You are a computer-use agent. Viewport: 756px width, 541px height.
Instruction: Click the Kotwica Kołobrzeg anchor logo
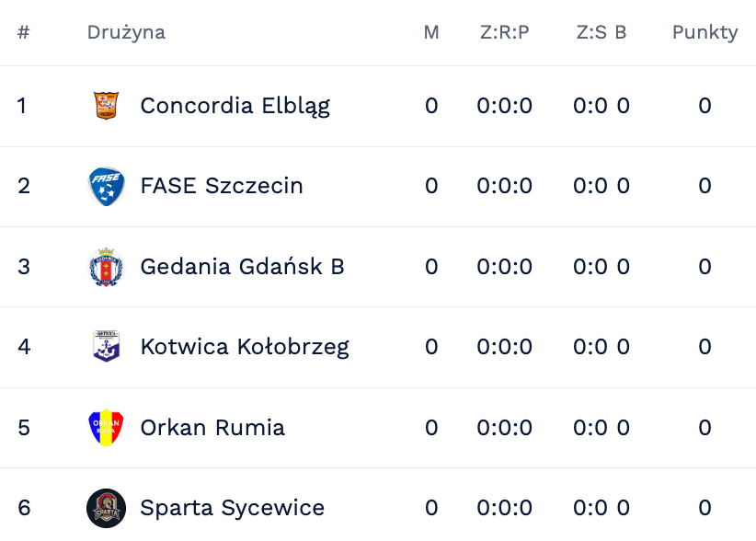click(106, 346)
